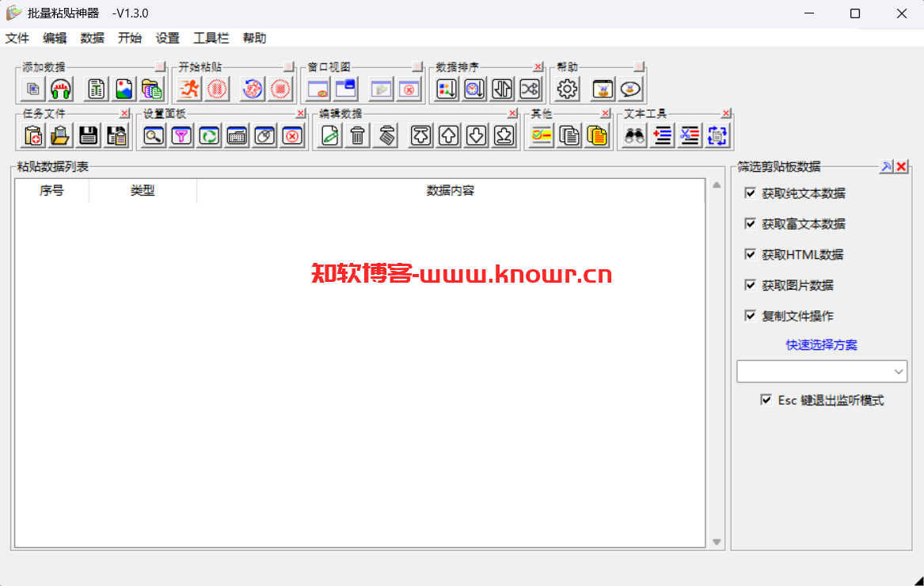The width and height of the screenshot is (924, 586).
Task: Toggle Esc 键退出监听模式 checkbox
Action: 766,400
